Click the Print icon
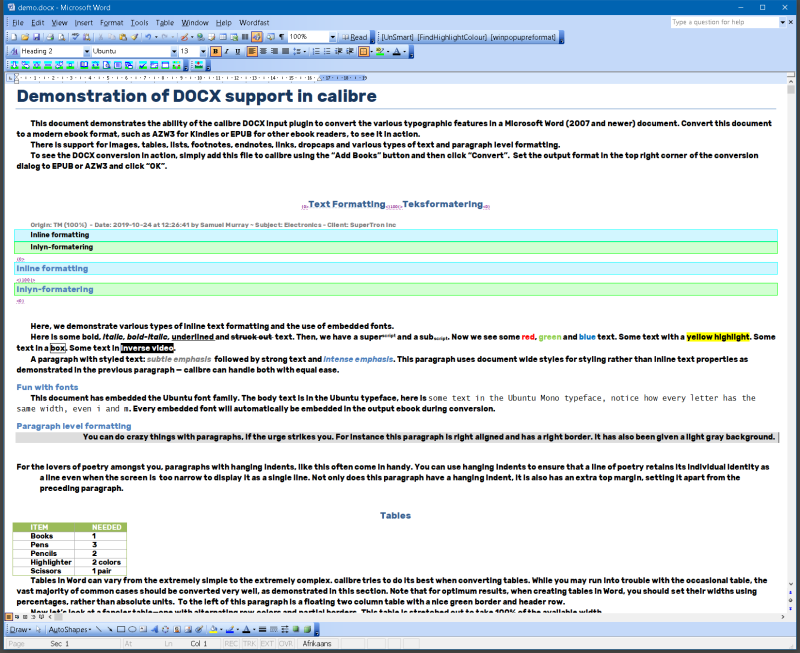The width and height of the screenshot is (800, 653). pos(50,37)
